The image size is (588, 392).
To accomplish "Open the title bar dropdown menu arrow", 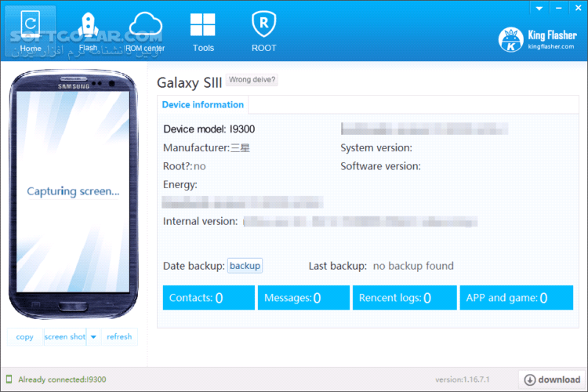I will pyautogui.click(x=538, y=8).
